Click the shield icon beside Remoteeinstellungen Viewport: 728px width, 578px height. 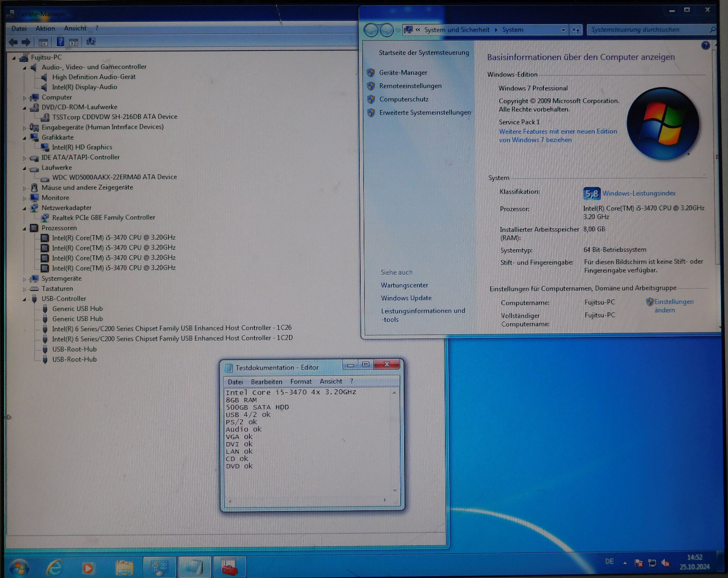click(x=371, y=86)
